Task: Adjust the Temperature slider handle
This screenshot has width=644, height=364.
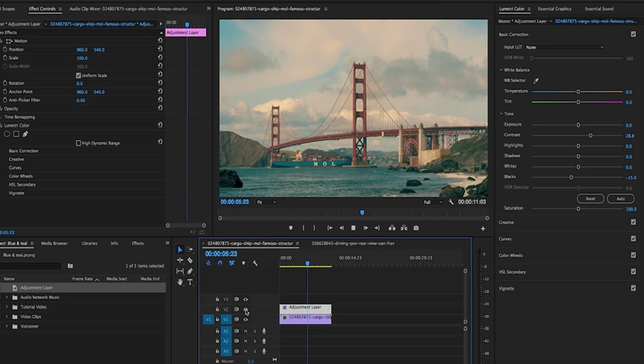Action: [578, 91]
